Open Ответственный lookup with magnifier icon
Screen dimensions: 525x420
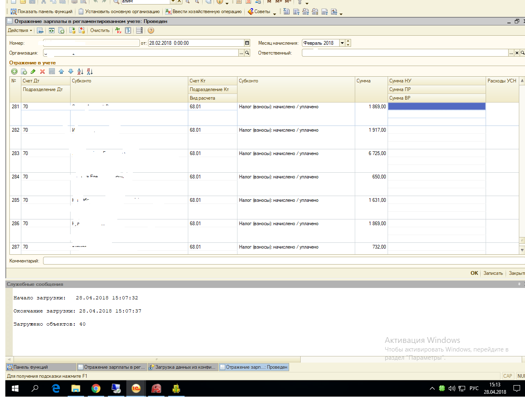523,53
